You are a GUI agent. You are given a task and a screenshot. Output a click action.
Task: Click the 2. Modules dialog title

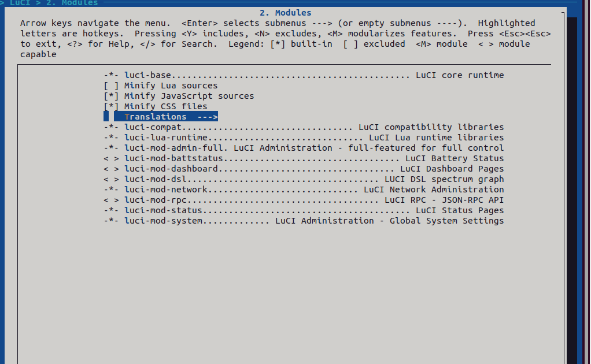285,13
